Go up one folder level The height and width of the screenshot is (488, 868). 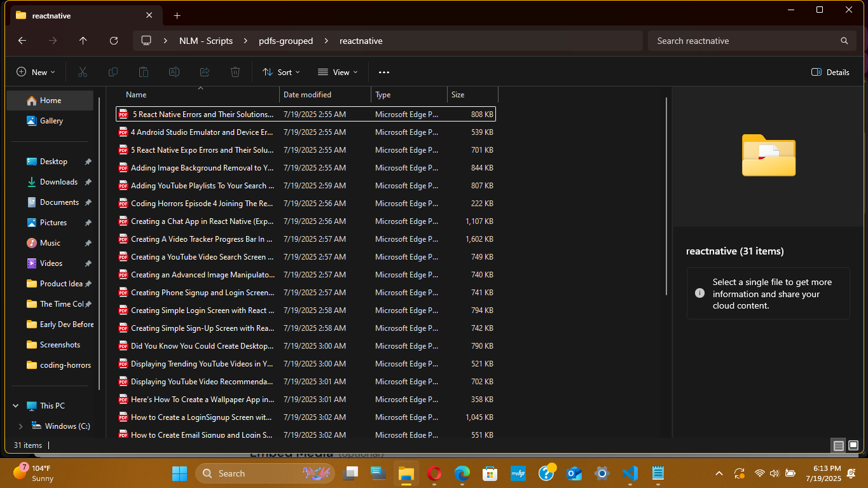(83, 41)
